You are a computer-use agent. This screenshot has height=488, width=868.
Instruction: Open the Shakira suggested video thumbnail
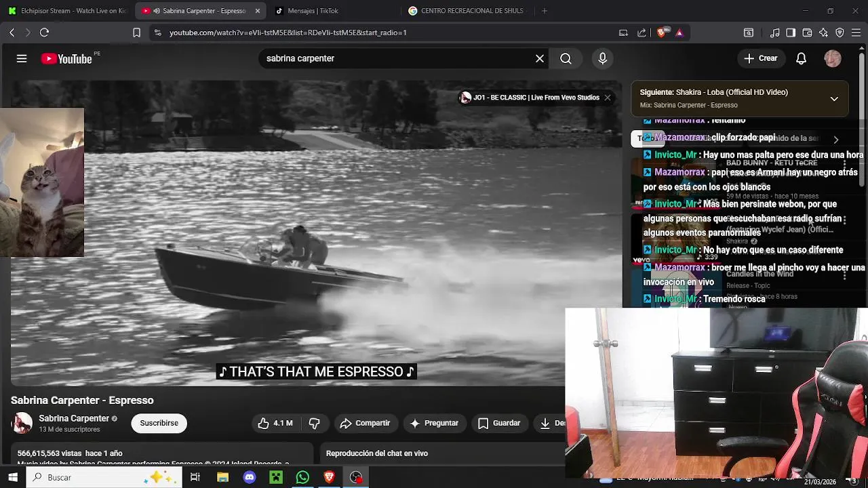pos(675,241)
